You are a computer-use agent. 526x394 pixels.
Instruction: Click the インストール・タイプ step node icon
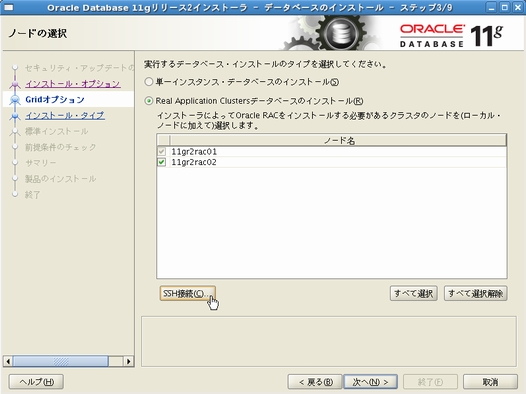tap(15, 116)
